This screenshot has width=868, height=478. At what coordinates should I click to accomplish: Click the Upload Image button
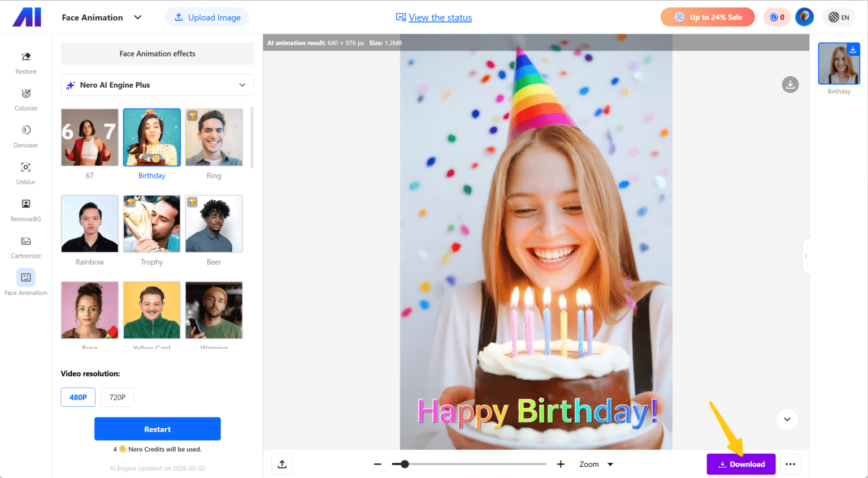click(207, 18)
